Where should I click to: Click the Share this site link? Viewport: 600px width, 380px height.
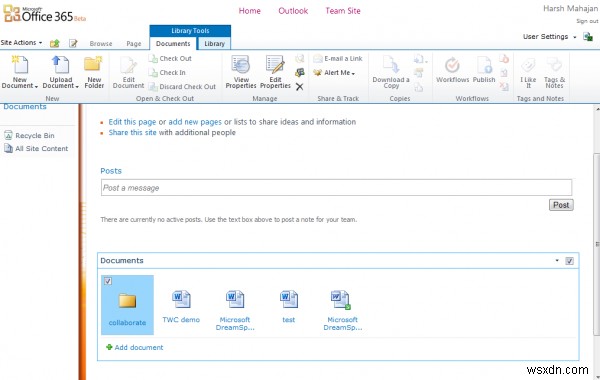coord(132,132)
